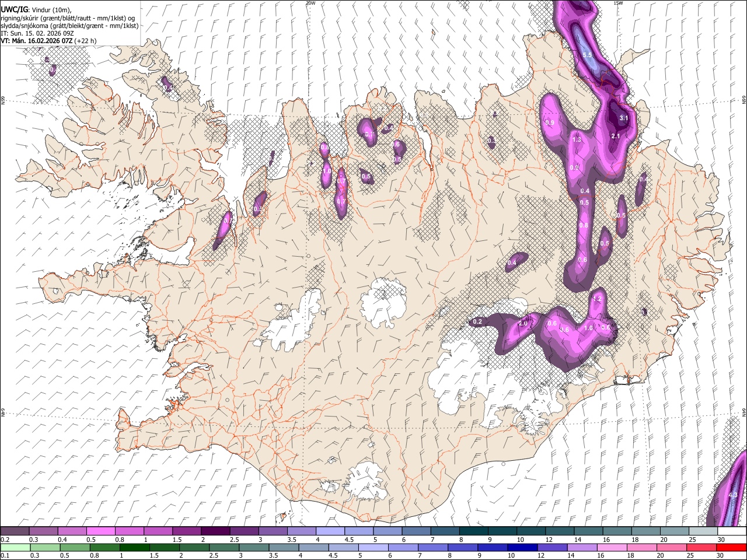The height and width of the screenshot is (560, 747).
Task: Pick the deep blue 10 to 12 rain swatch
Action: 522,548
